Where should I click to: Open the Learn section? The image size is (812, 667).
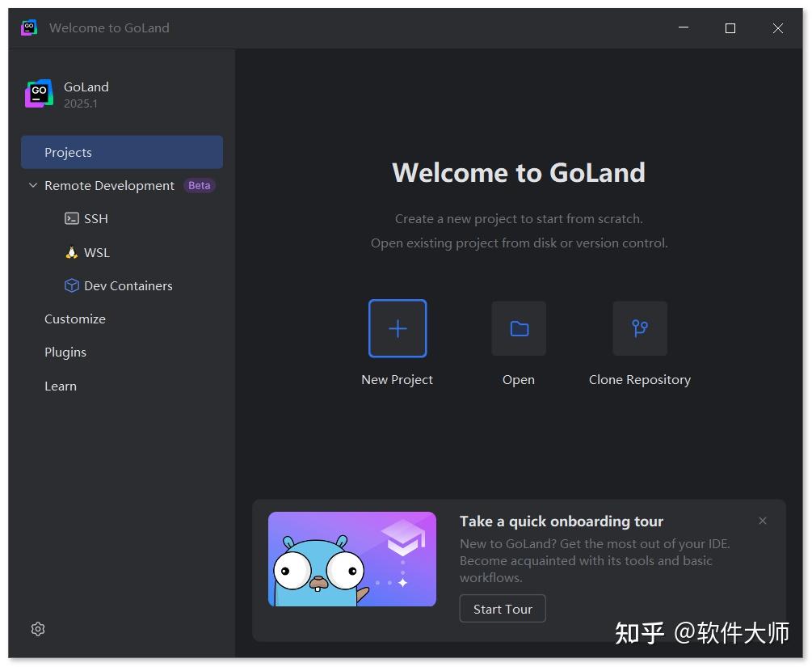pyautogui.click(x=61, y=386)
